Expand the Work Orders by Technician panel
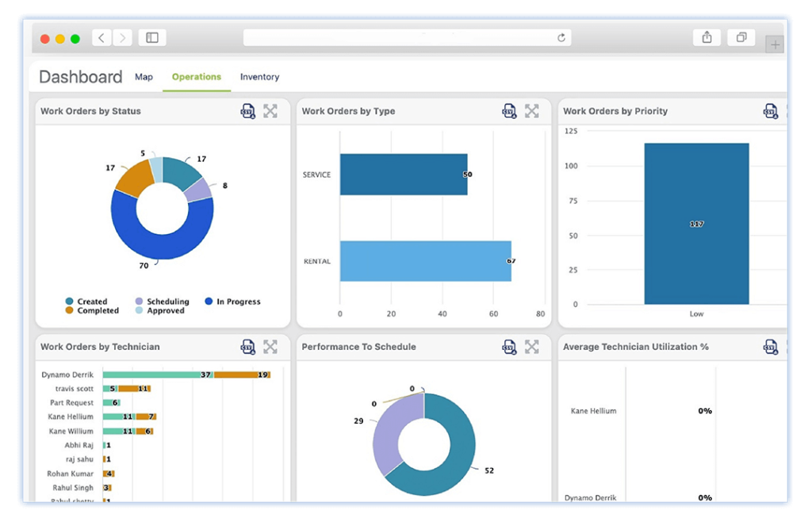This screenshot has width=812, height=526. (x=270, y=347)
